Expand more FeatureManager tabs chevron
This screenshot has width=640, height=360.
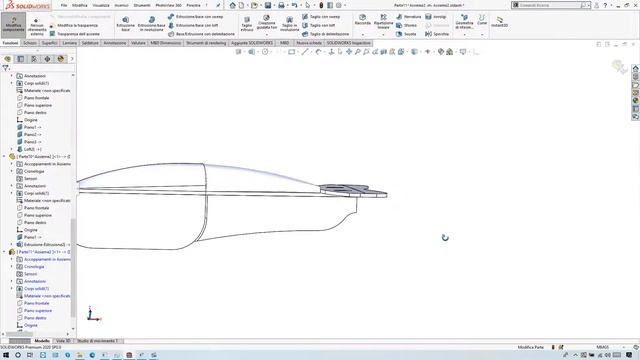[72, 59]
